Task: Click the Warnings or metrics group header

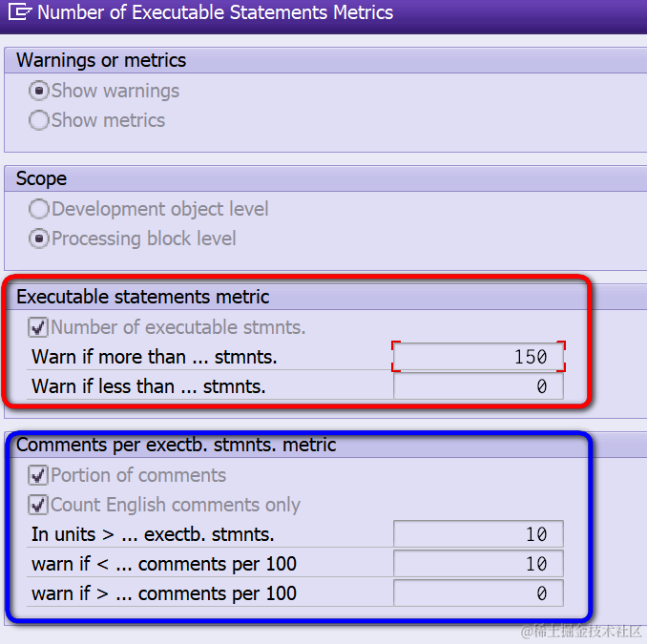Action: pos(101,61)
